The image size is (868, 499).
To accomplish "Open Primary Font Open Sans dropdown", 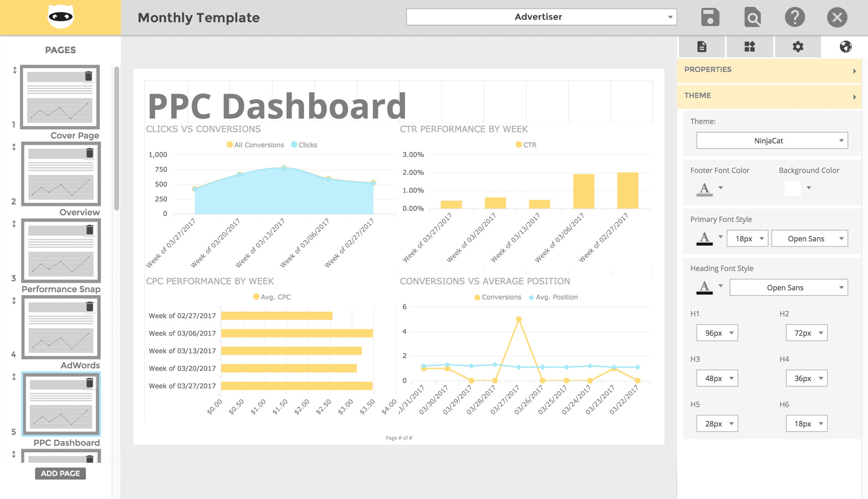I will (x=809, y=239).
